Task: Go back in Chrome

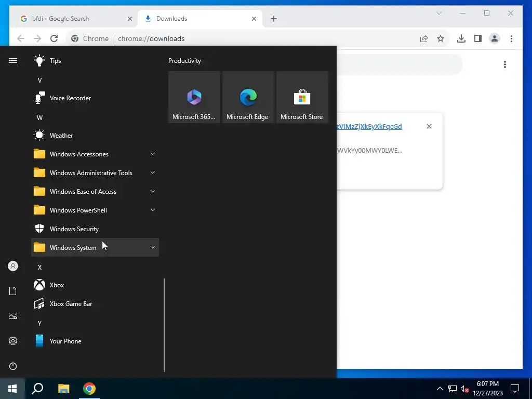Action: point(21,38)
